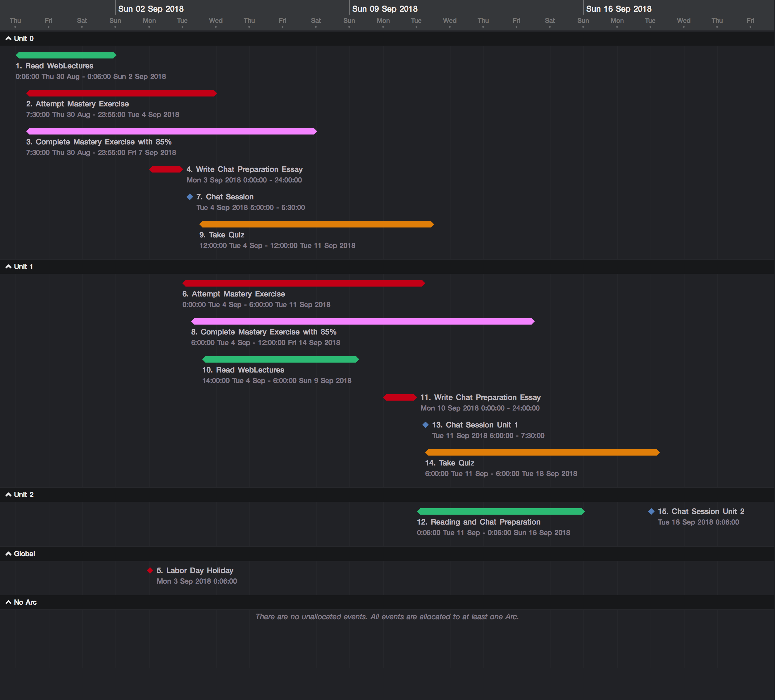The width and height of the screenshot is (775, 700).
Task: Select the green Read WebLectures bar in Unit 0
Action: pos(66,55)
